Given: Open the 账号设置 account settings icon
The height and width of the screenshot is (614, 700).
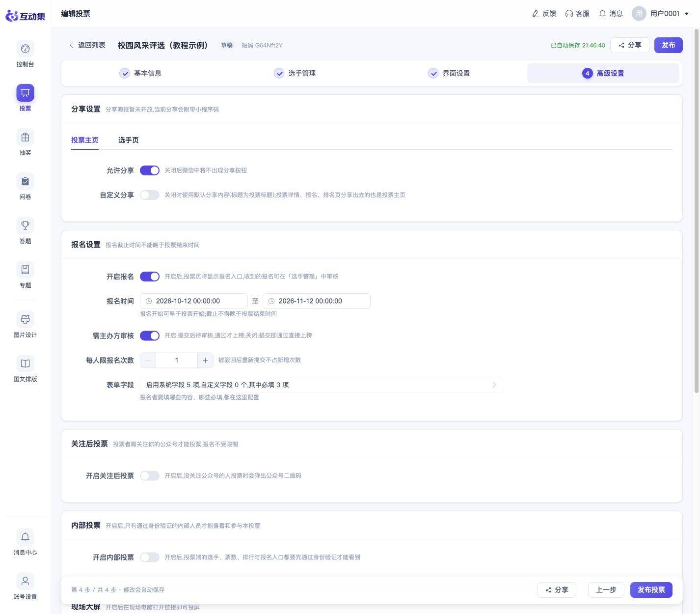Looking at the screenshot, I should pos(25,581).
